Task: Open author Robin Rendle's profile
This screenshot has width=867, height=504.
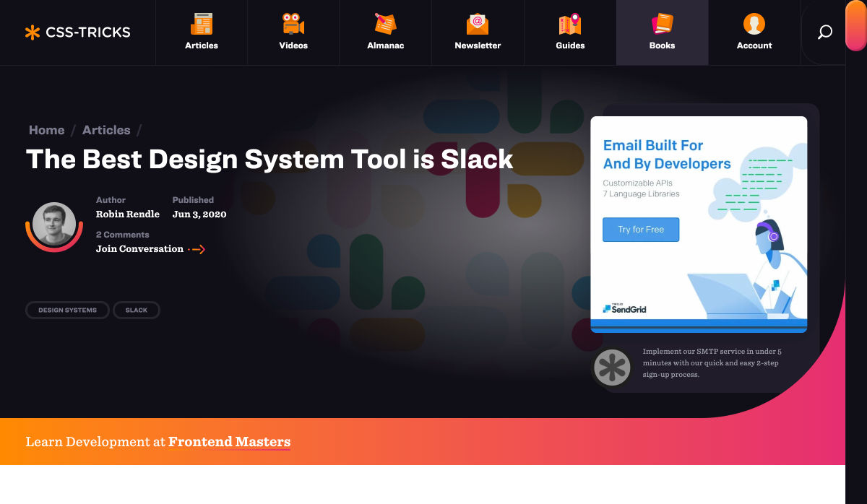Action: point(128,214)
